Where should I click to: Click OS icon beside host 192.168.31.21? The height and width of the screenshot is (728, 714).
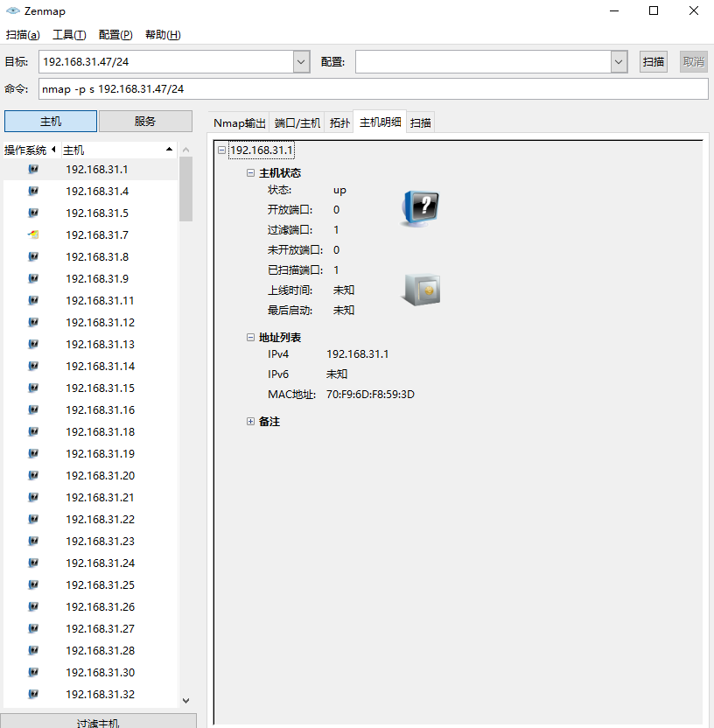coord(33,497)
